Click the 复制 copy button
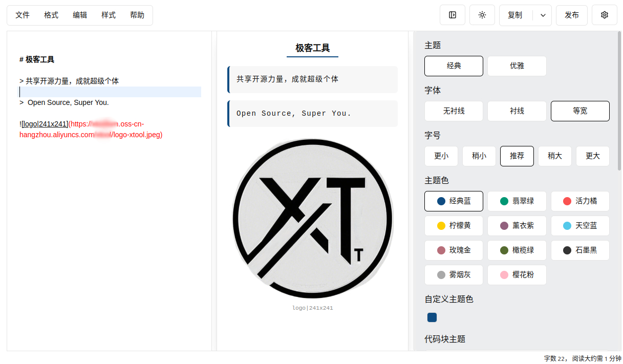This screenshot has height=364, width=623. point(515,15)
